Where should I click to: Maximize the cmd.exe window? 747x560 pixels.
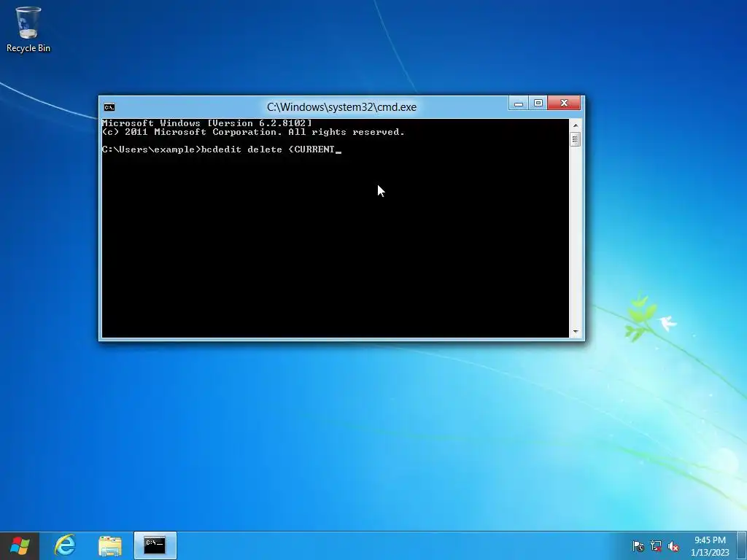click(538, 104)
